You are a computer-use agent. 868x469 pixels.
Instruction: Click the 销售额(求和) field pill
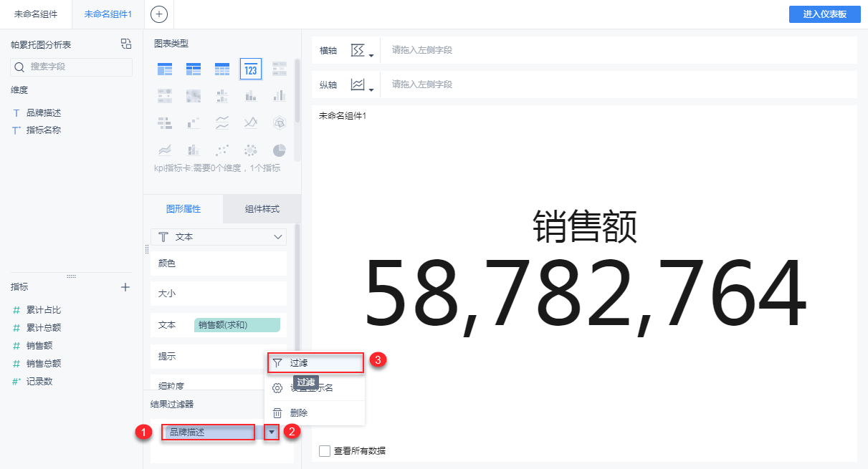[237, 325]
